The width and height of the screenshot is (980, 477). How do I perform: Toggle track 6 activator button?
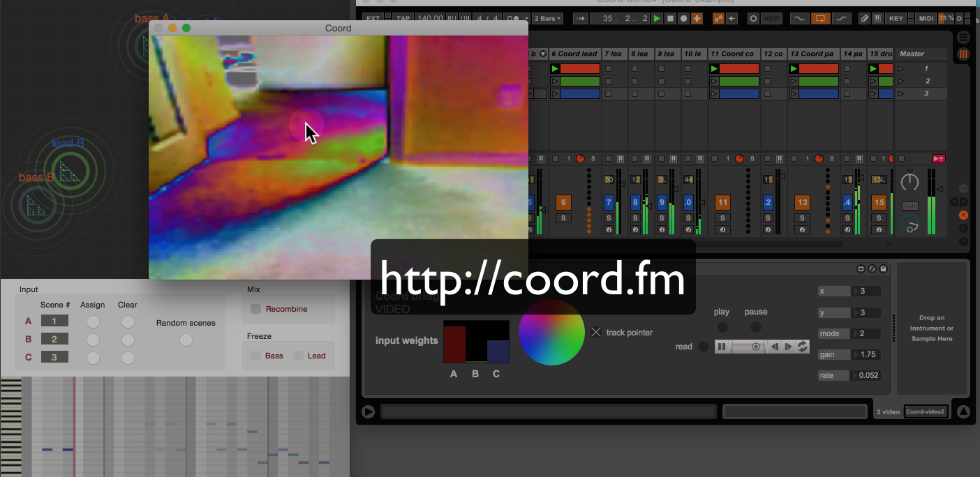click(563, 202)
